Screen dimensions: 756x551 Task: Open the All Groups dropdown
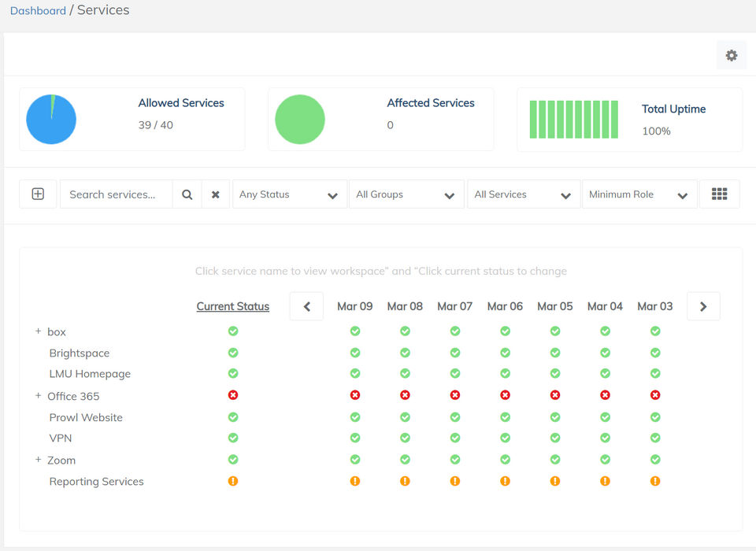tap(406, 194)
